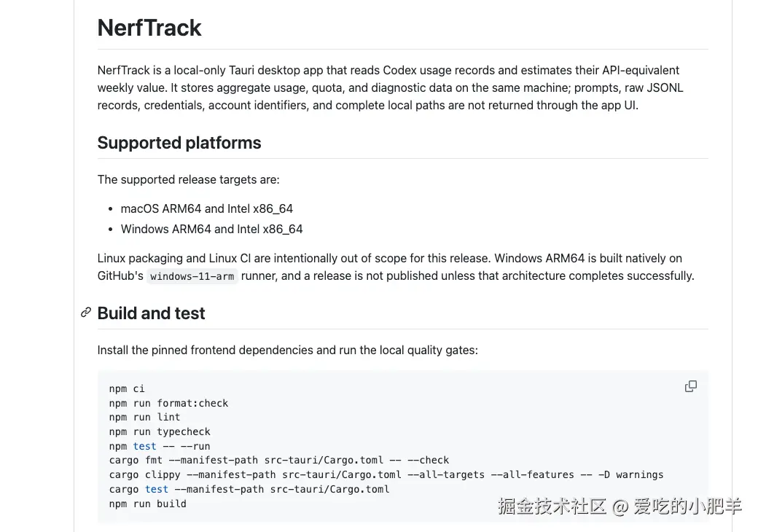The image size is (758, 532).
Task: Click the cargo fmt command line
Action: (279, 460)
